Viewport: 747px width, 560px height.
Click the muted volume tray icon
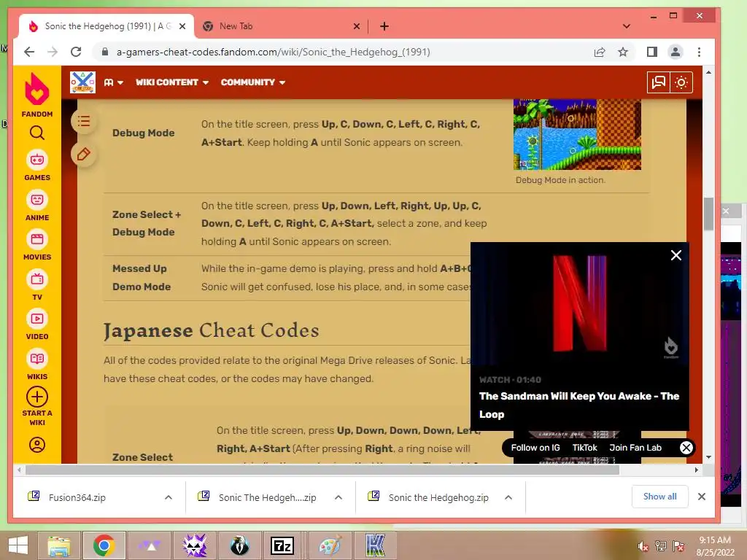pyautogui.click(x=643, y=547)
